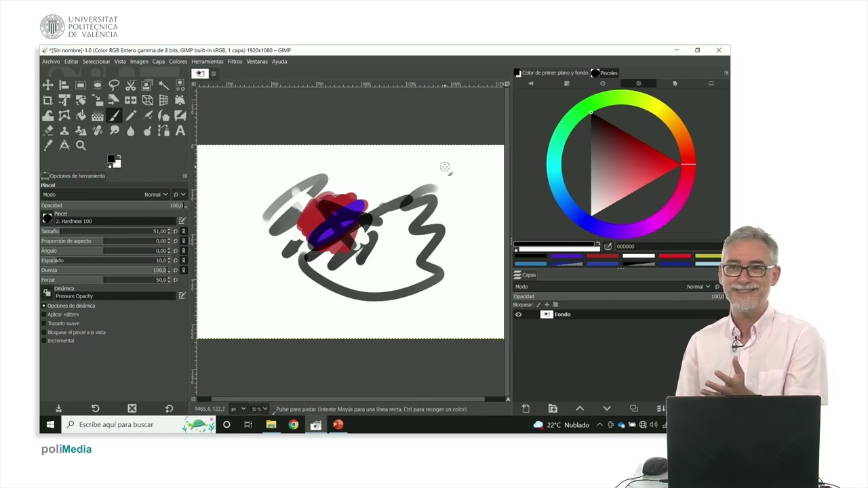Open mode group dropdown next to Normal
Screen dimensions: 868x488
180,195
